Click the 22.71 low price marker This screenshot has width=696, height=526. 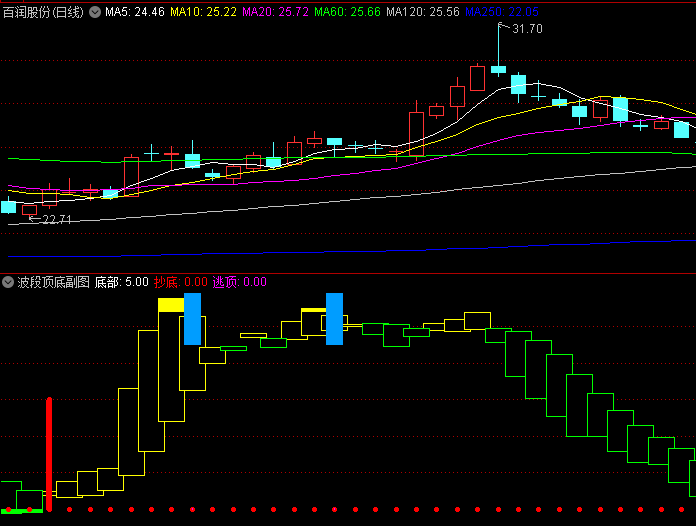pyautogui.click(x=57, y=219)
